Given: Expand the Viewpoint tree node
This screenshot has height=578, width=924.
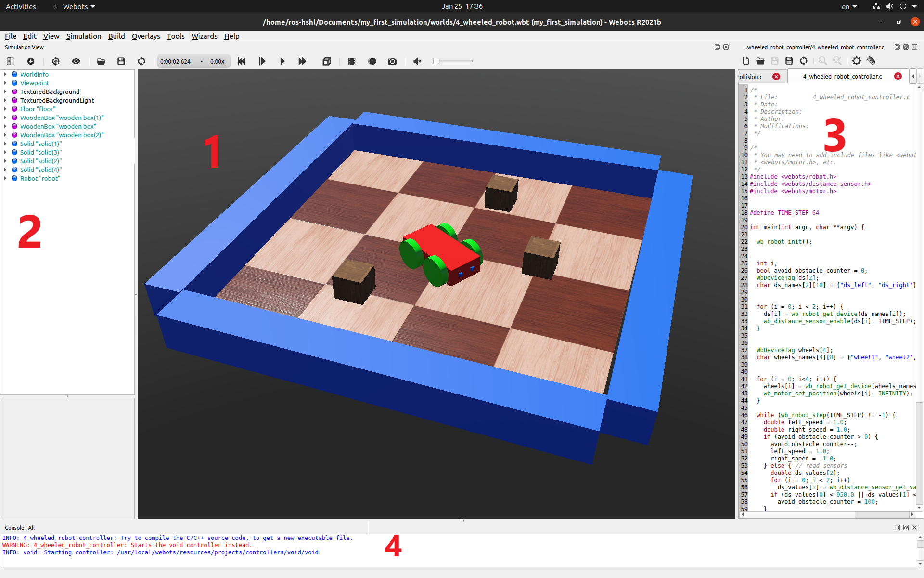Looking at the screenshot, I should pos(5,83).
